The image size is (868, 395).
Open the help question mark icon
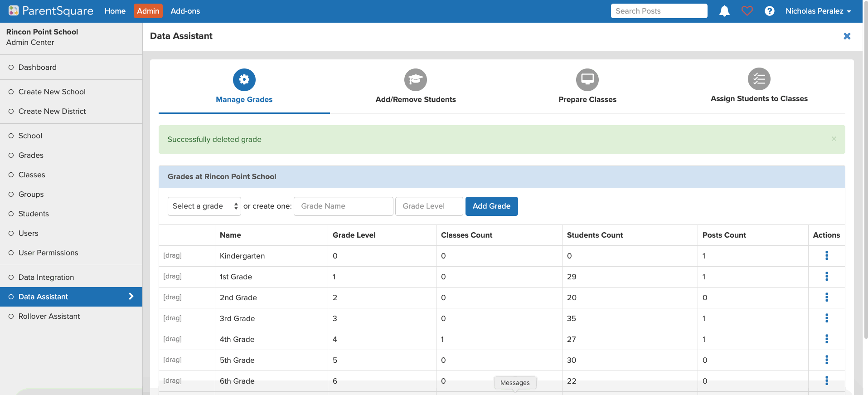tap(769, 11)
